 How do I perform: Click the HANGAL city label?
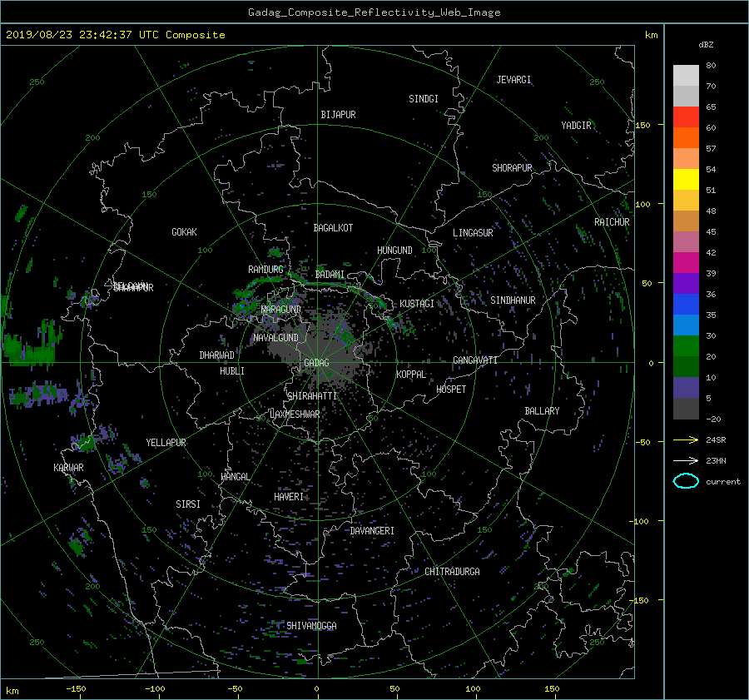(x=235, y=477)
